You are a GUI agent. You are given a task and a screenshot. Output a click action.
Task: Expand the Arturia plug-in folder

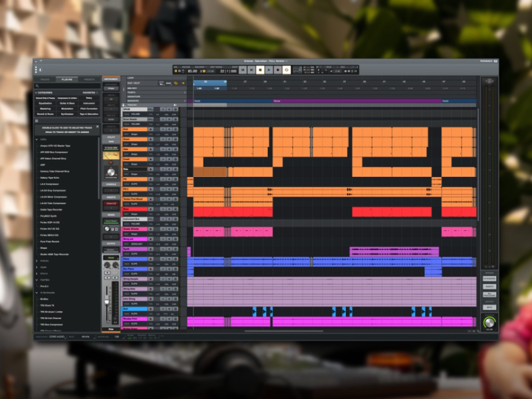pyautogui.click(x=37, y=273)
